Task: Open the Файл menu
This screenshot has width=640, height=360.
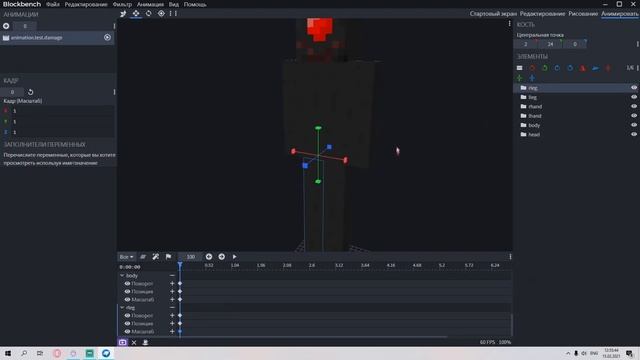Action: point(53,4)
